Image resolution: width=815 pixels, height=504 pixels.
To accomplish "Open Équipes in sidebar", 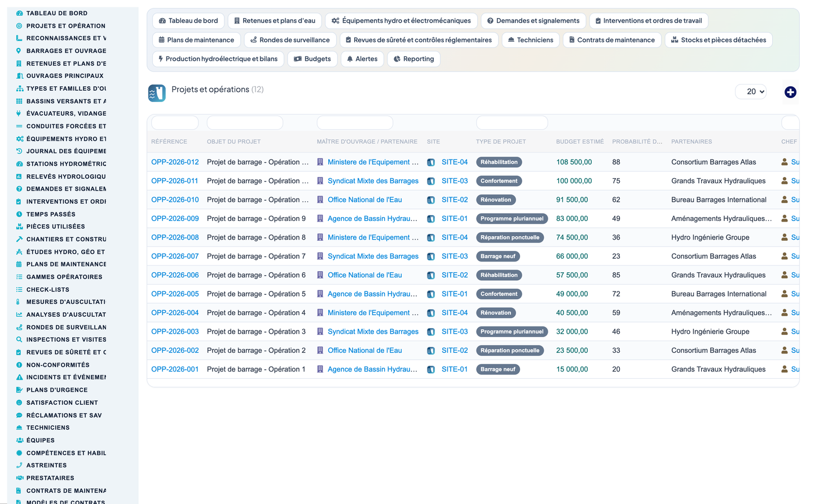I will click(x=41, y=440).
